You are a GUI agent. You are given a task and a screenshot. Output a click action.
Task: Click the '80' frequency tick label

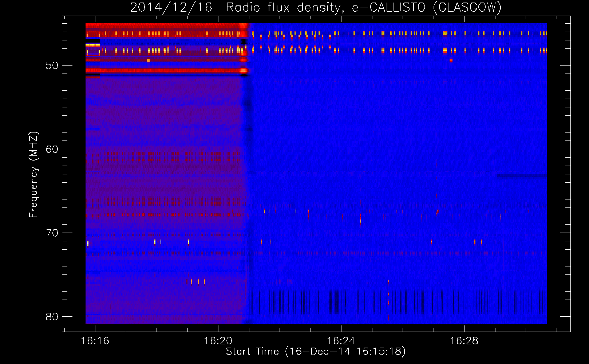click(x=52, y=317)
